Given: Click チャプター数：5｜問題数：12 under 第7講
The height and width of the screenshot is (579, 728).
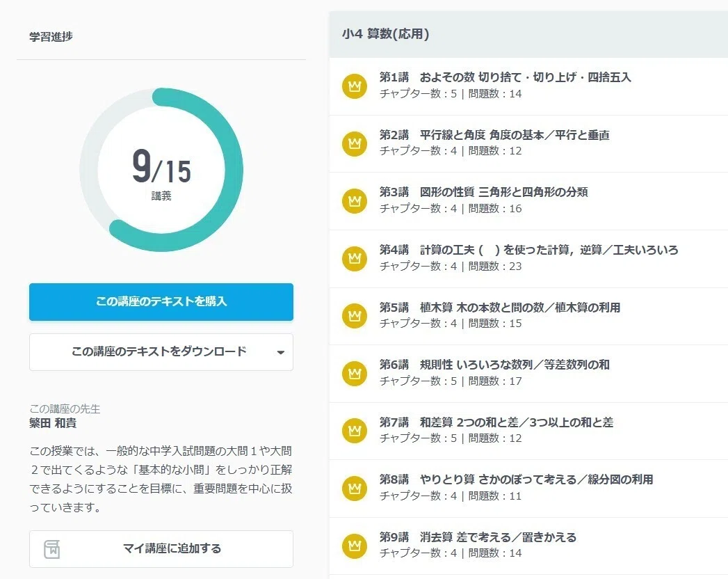Looking at the screenshot, I should click(x=451, y=438).
